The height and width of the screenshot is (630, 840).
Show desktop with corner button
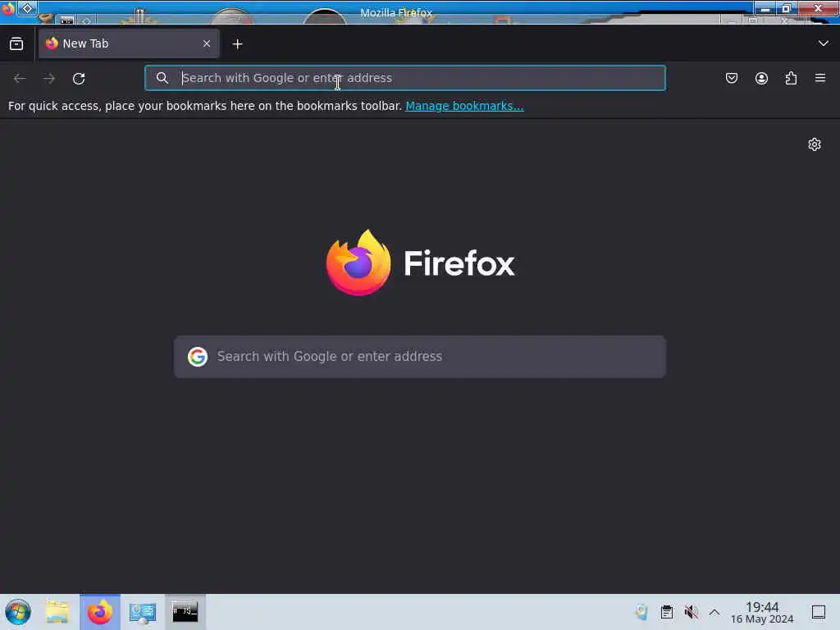[819, 612]
